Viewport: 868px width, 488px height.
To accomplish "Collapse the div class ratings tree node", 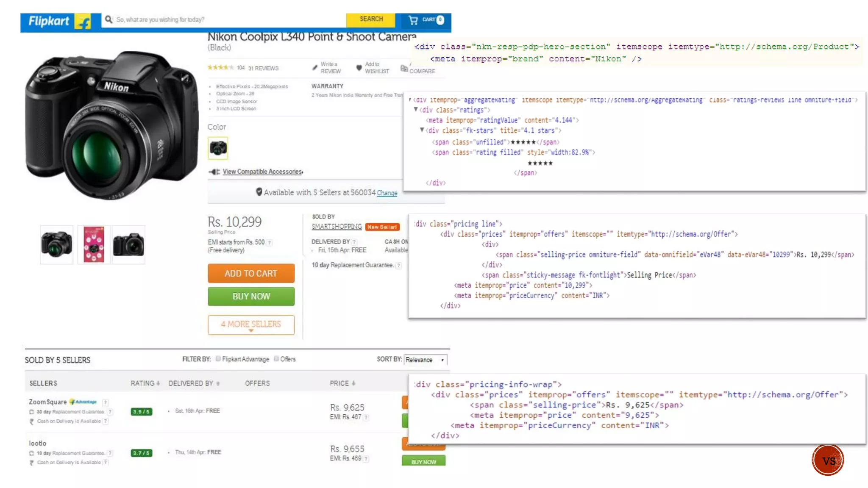I will 416,110.
